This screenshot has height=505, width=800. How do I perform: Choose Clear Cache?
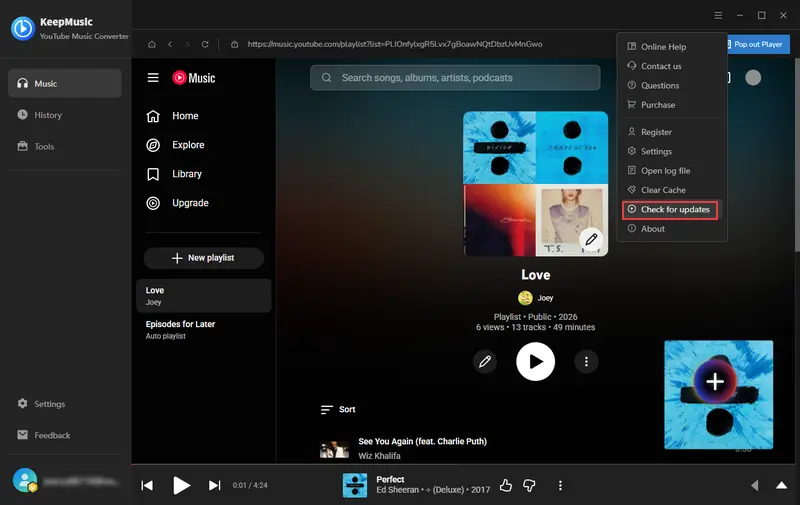[672, 190]
